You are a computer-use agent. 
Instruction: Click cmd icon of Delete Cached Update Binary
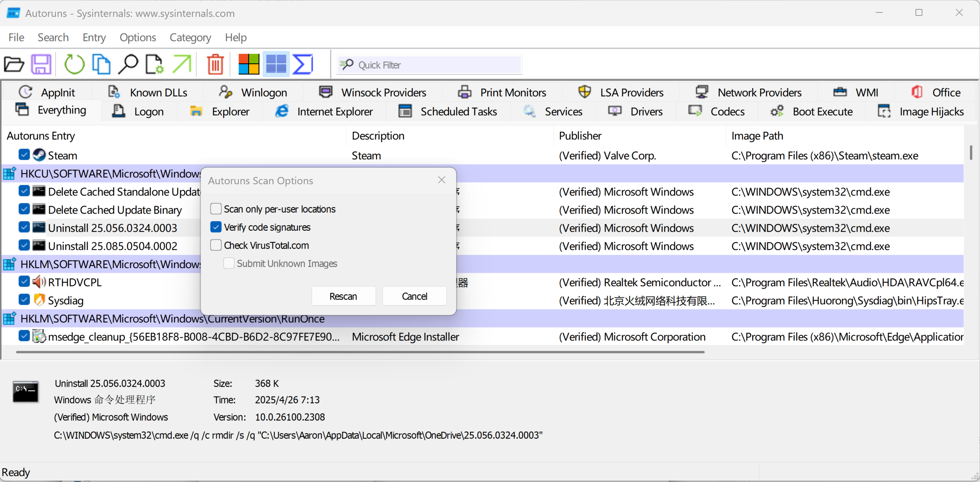39,210
